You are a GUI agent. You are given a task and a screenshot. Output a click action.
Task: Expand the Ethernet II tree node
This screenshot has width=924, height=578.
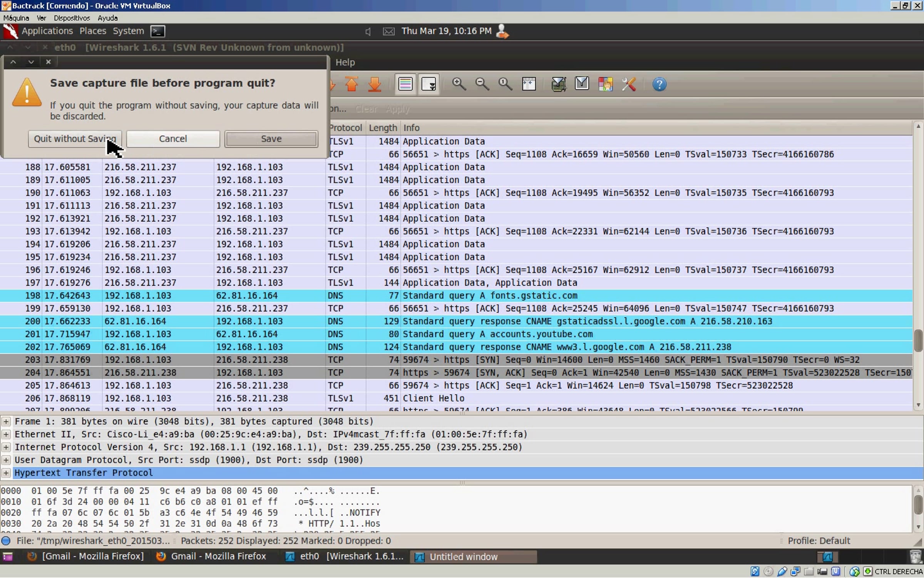point(6,434)
